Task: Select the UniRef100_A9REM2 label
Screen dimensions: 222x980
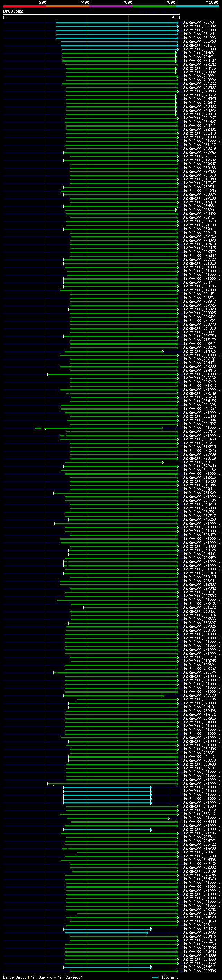Action: pyautogui.click(x=199, y=64)
